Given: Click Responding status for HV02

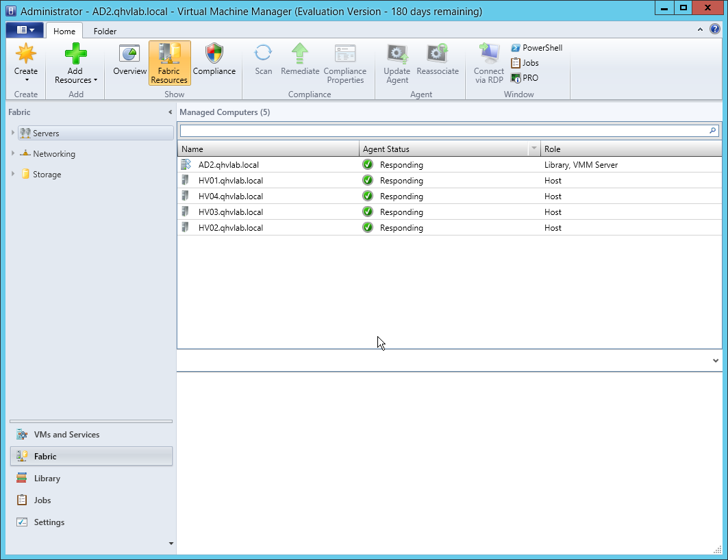Looking at the screenshot, I should [401, 228].
